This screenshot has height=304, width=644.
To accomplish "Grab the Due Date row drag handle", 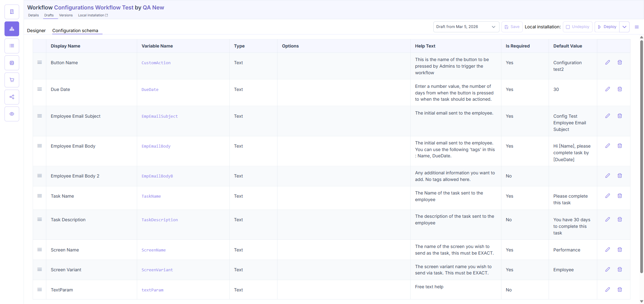I will click(40, 89).
